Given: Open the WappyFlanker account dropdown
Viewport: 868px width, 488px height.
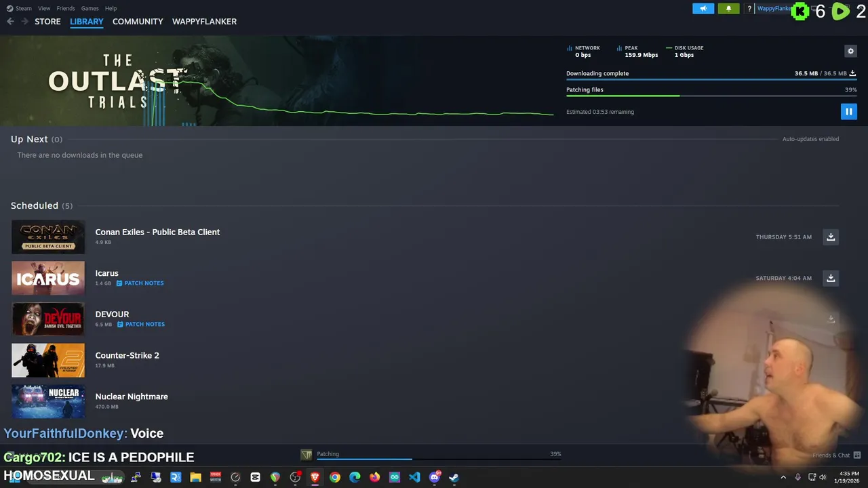Looking at the screenshot, I should click(x=774, y=8).
